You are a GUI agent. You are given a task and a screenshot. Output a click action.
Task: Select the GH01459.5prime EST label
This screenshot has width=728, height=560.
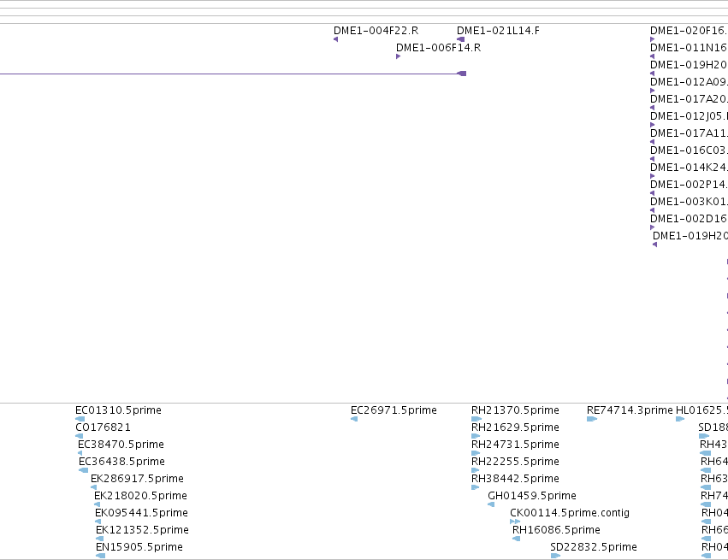pyautogui.click(x=532, y=496)
